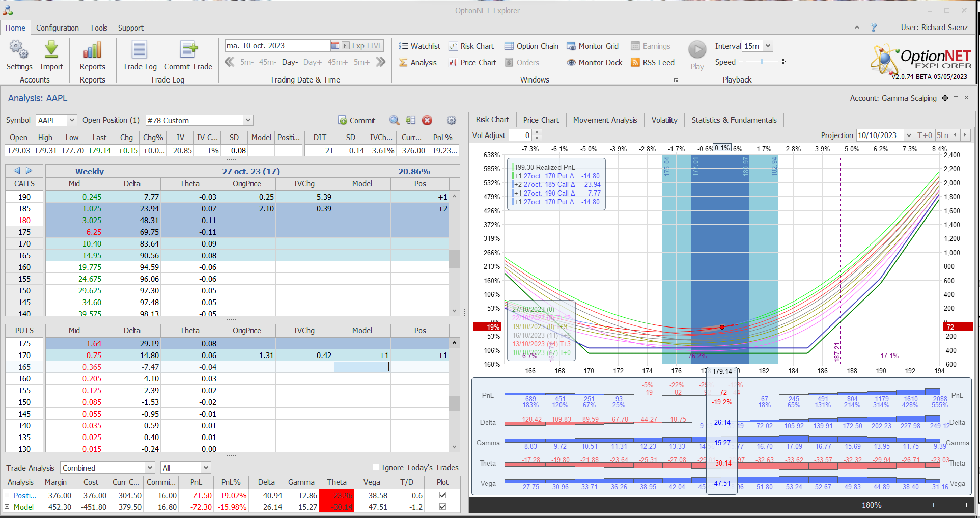
Task: Go to next expiration with right arrow
Action: pyautogui.click(x=29, y=171)
